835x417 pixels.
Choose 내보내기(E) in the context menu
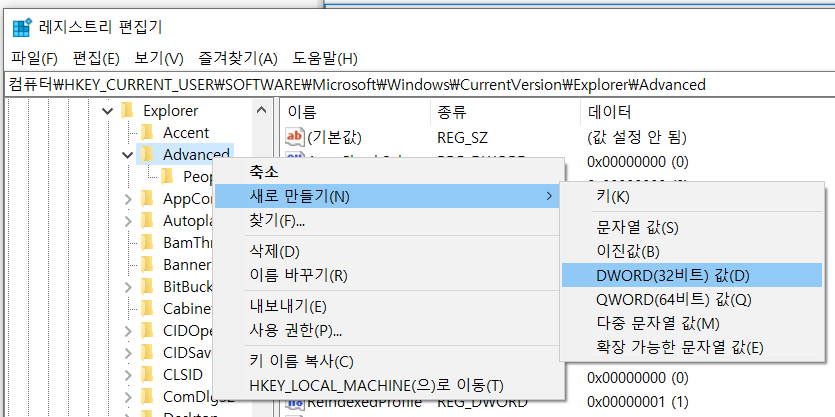pyautogui.click(x=389, y=307)
